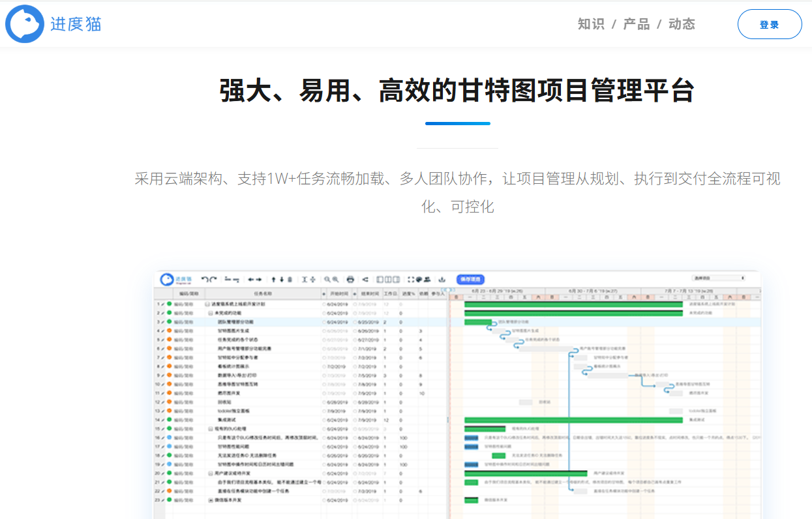This screenshot has width=812, height=519.
Task: Click the undo arrow in Gantt toolbar
Action: coord(205,279)
